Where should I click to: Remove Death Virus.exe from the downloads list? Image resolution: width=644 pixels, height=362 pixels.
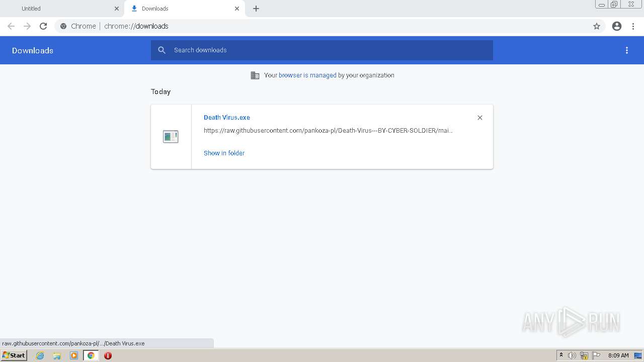[x=480, y=118]
